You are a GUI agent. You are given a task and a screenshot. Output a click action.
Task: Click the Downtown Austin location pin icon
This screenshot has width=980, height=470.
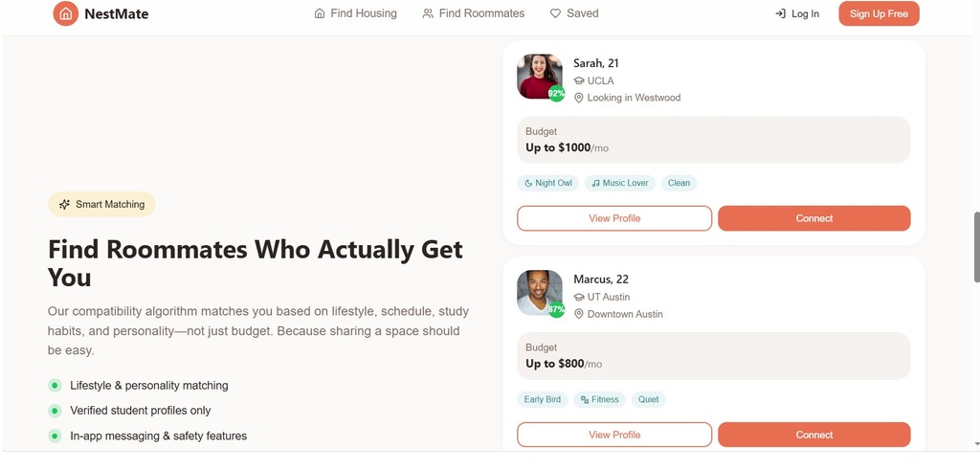point(579,314)
